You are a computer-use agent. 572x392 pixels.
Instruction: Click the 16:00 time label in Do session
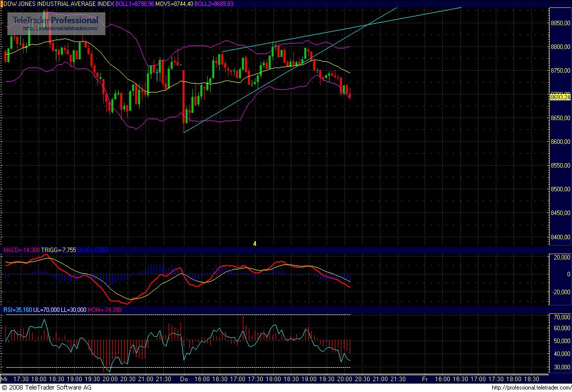click(x=202, y=379)
